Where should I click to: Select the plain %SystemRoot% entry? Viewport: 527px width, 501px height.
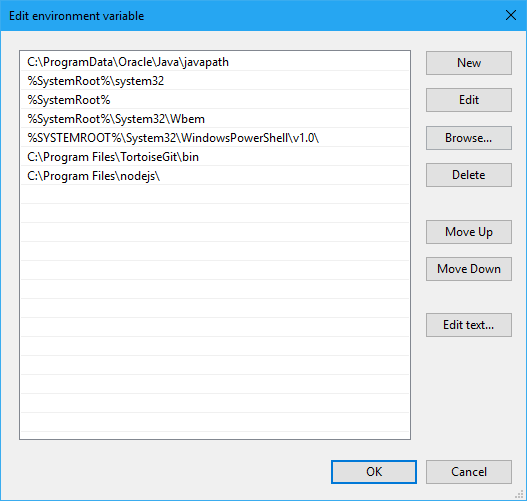(215, 100)
